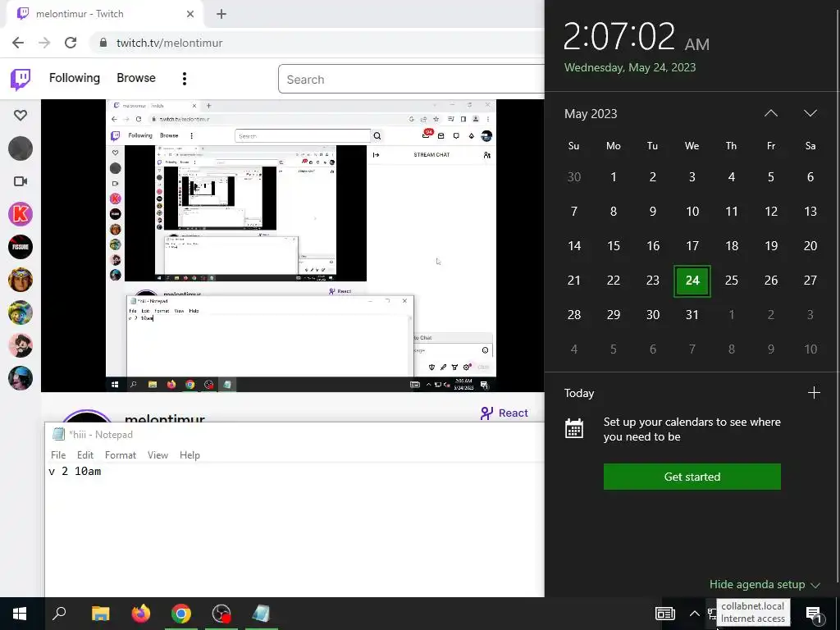The width and height of the screenshot is (840, 630).
Task: Open the touch keyboard tray icon
Action: tap(664, 614)
